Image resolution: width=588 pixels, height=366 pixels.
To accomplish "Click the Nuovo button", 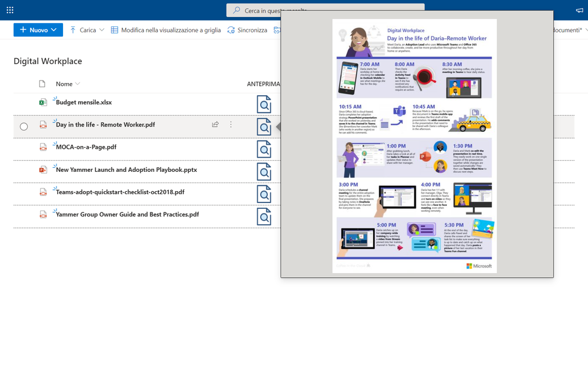I will (x=38, y=29).
